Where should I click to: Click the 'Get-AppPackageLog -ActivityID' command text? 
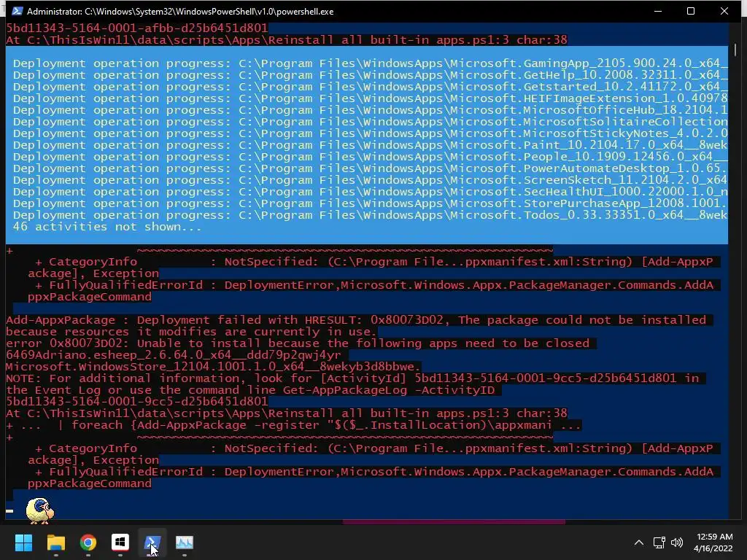(389, 390)
